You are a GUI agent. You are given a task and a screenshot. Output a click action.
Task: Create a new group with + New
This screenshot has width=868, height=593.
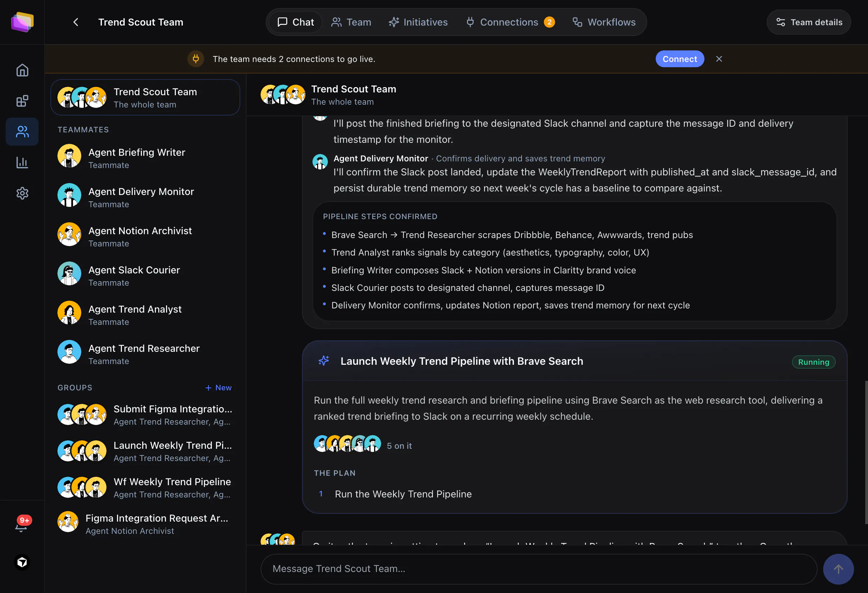pos(219,388)
